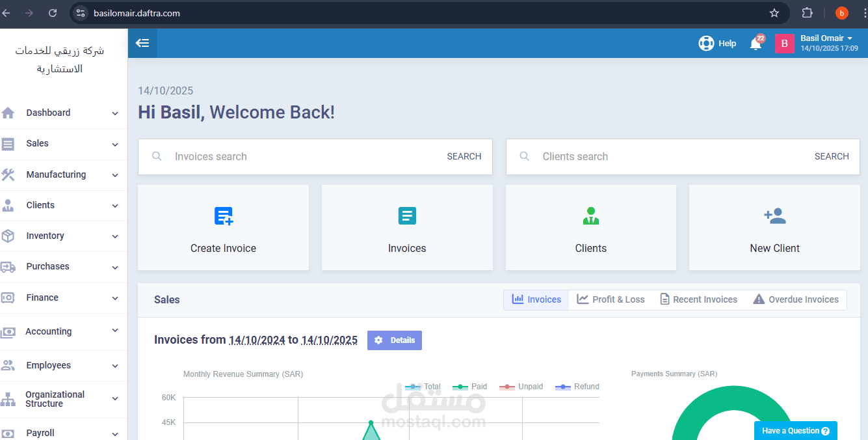Click the Finance safe icon in sidebar
The width and height of the screenshot is (868, 440).
[x=8, y=297]
